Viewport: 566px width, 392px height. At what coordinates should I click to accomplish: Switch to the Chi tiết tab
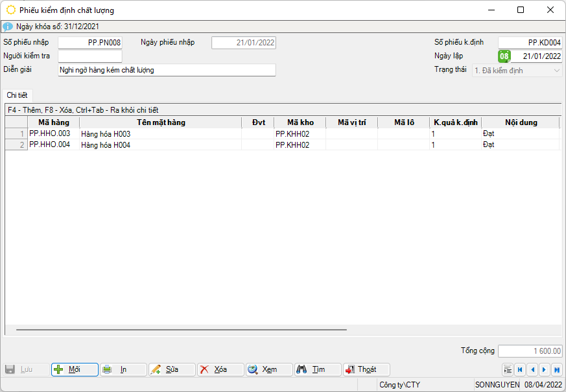click(x=17, y=95)
